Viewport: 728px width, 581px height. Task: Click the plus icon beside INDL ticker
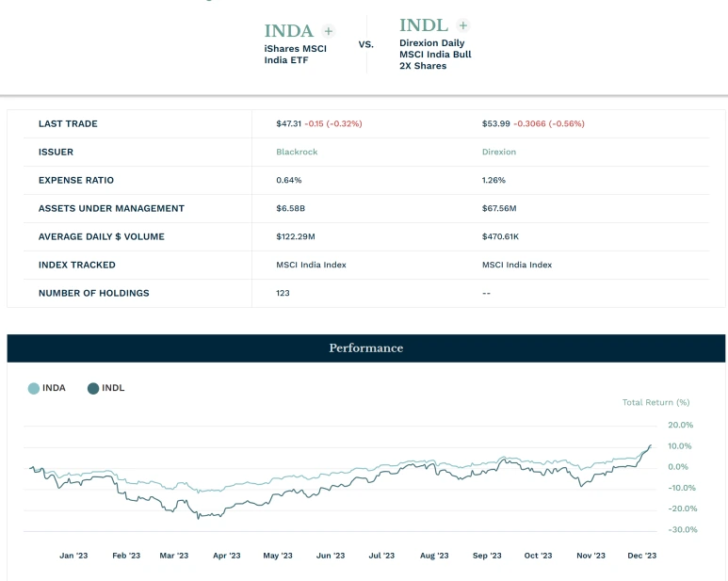tap(462, 25)
